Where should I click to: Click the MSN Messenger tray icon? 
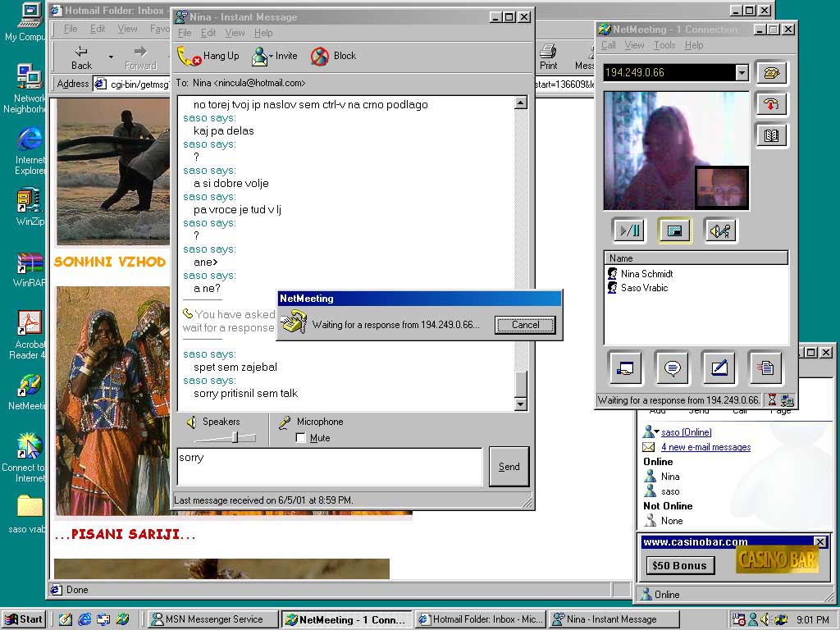753,619
